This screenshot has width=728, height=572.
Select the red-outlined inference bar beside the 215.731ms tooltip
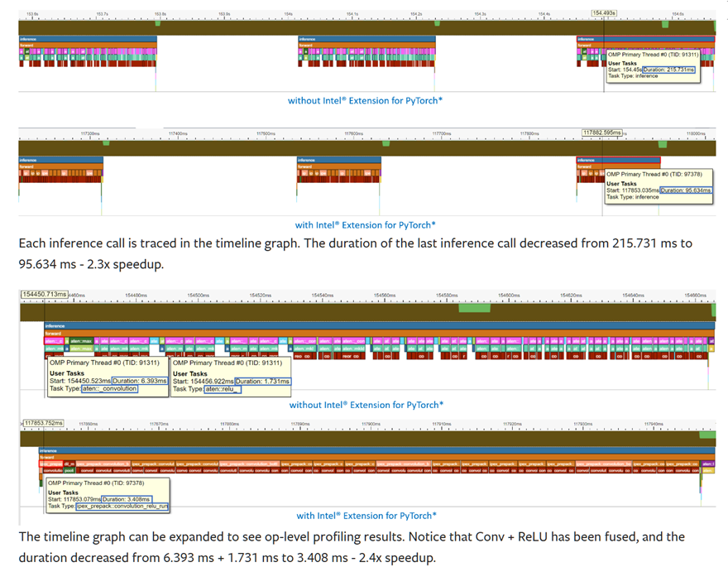pos(646,39)
